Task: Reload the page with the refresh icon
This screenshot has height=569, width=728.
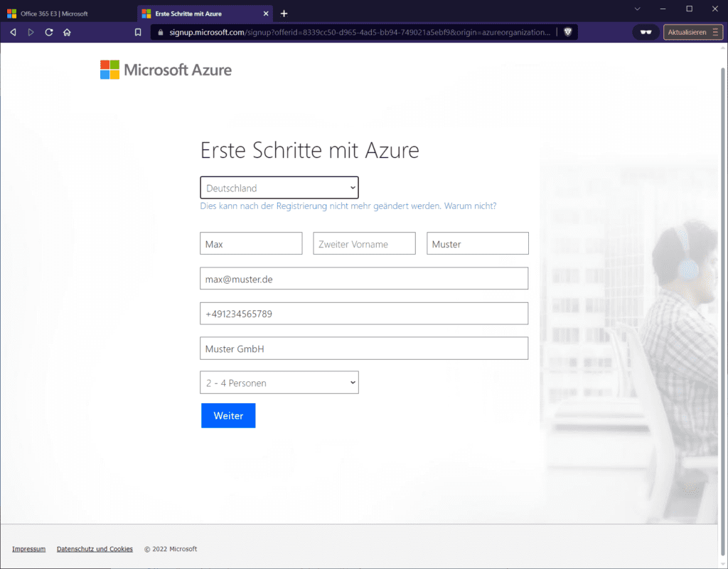Action: point(49,32)
